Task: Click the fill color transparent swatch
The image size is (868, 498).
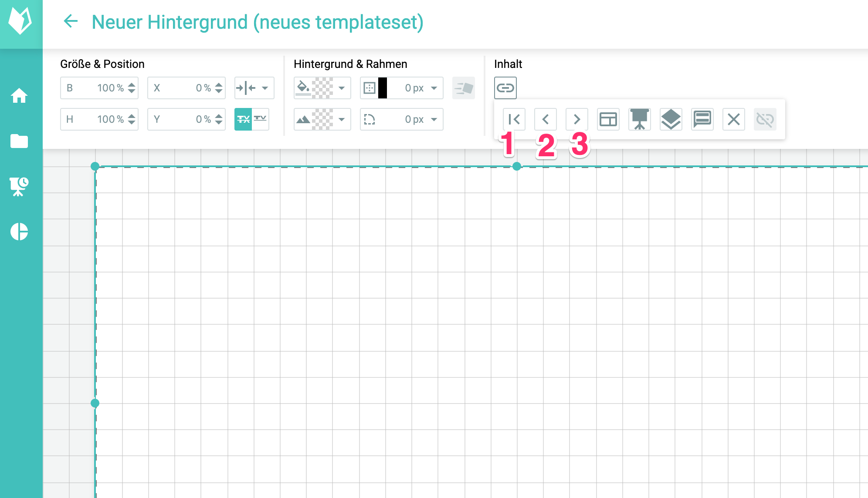Action: pos(322,88)
